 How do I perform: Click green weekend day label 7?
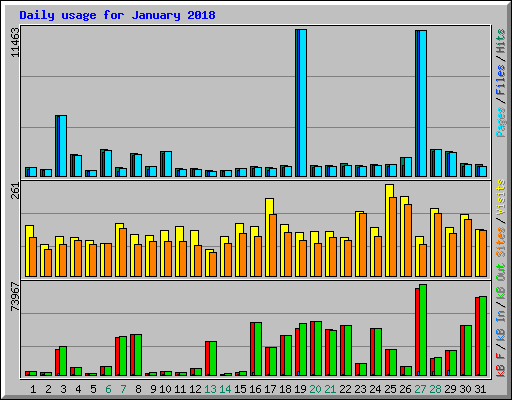[x=123, y=389]
